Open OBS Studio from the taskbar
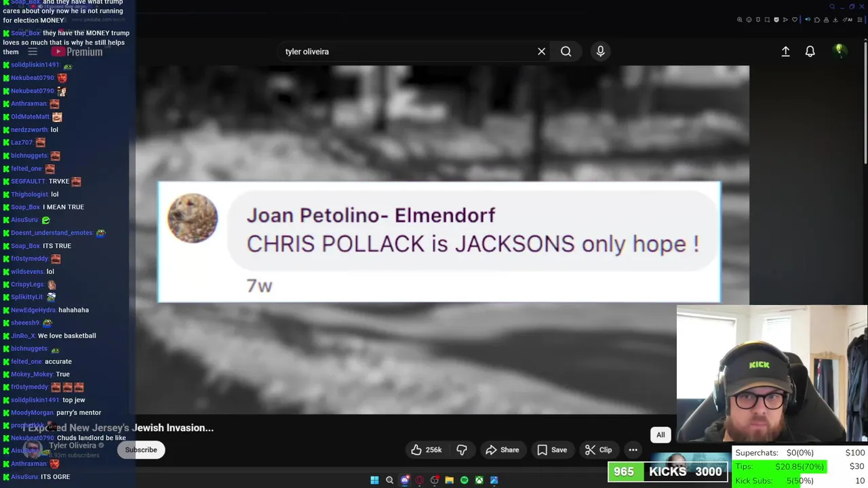 pyautogui.click(x=434, y=480)
